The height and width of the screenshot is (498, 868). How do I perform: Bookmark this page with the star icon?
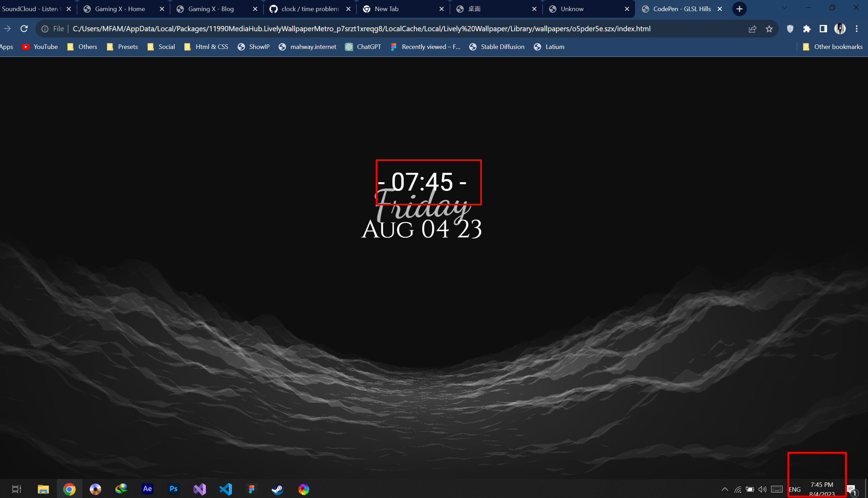[769, 28]
